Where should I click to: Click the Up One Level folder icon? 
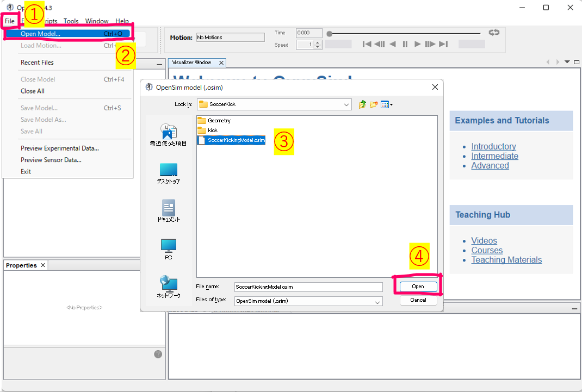tap(362, 104)
